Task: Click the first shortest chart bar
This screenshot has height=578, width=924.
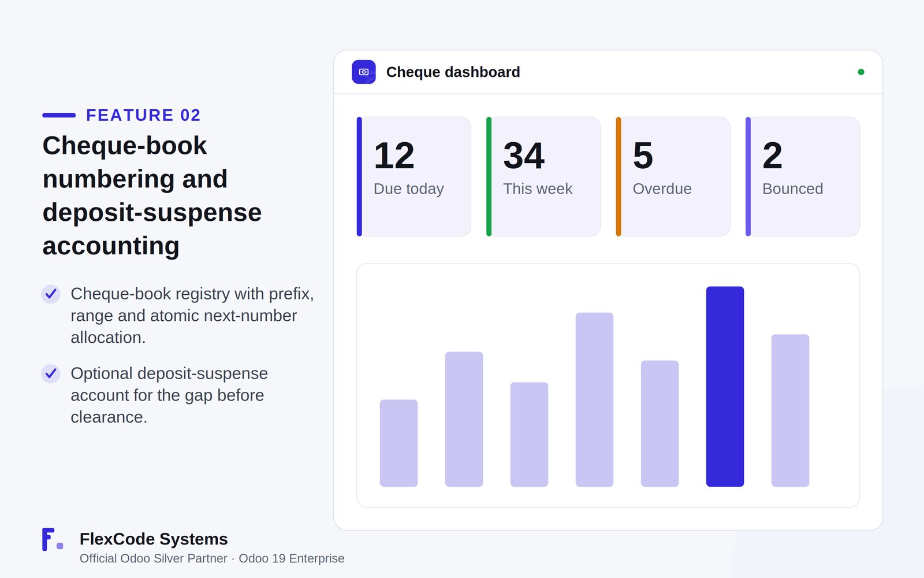Action: click(x=398, y=443)
